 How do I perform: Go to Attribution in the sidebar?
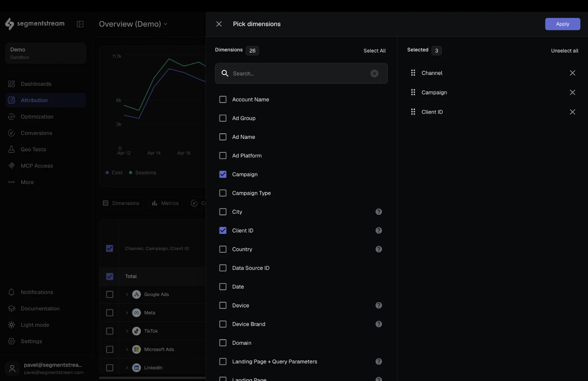tap(46, 100)
